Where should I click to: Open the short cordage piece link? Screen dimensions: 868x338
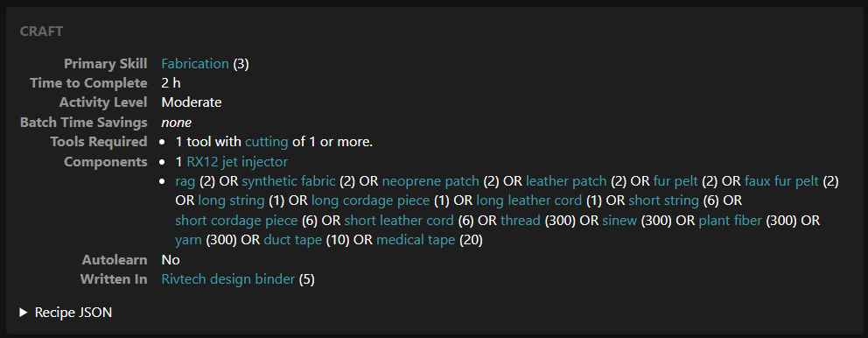(x=236, y=221)
